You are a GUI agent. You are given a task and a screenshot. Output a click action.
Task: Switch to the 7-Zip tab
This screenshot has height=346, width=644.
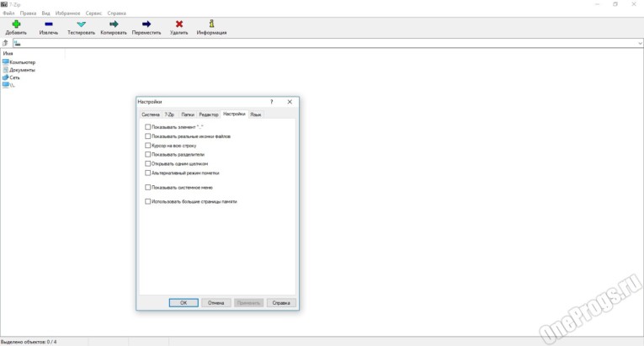tap(169, 114)
